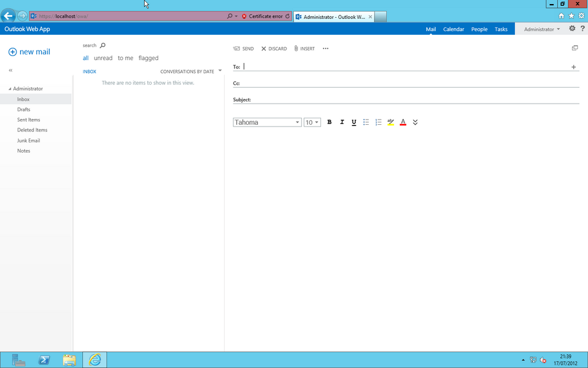The image size is (588, 368).
Task: Open the Outlook help question mark
Action: pyautogui.click(x=582, y=28)
